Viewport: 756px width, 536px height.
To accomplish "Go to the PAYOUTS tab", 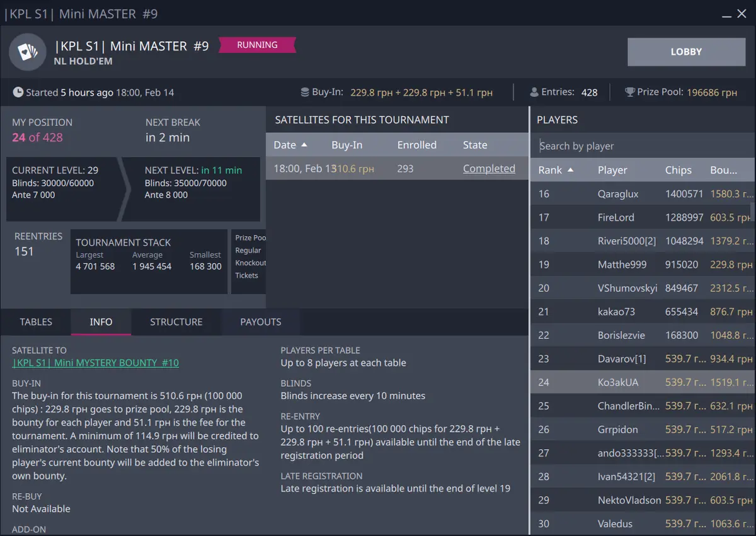I will coord(260,322).
